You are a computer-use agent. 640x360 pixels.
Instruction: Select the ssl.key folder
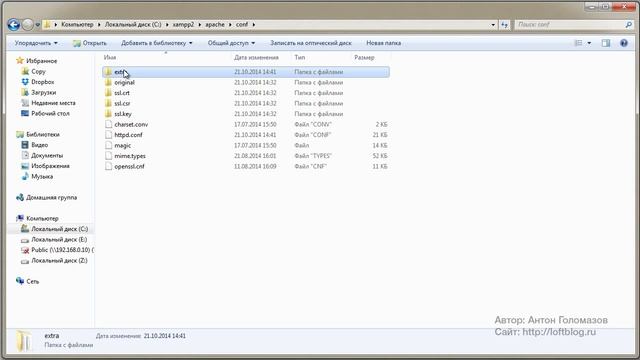tap(122, 114)
